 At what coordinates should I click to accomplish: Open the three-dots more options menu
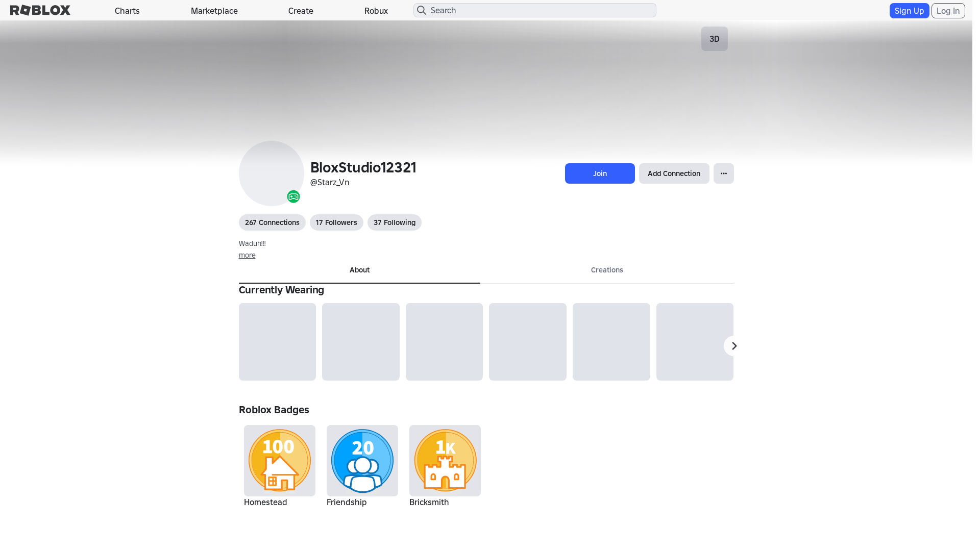click(724, 173)
